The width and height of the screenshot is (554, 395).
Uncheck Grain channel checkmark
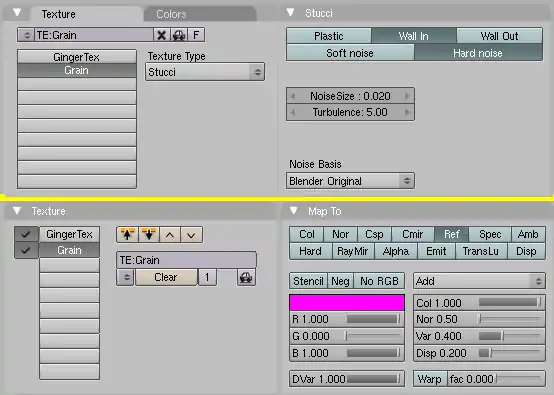tap(26, 250)
